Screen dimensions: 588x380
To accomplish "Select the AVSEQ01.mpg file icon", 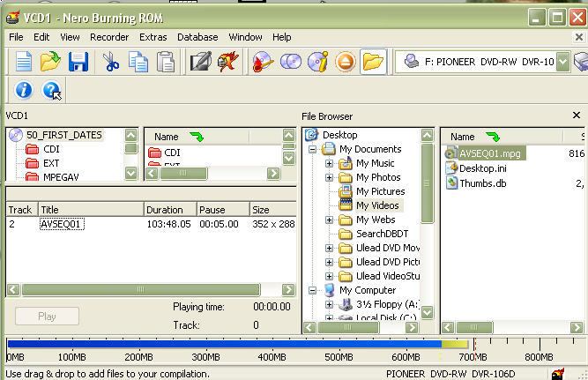I will 450,153.
